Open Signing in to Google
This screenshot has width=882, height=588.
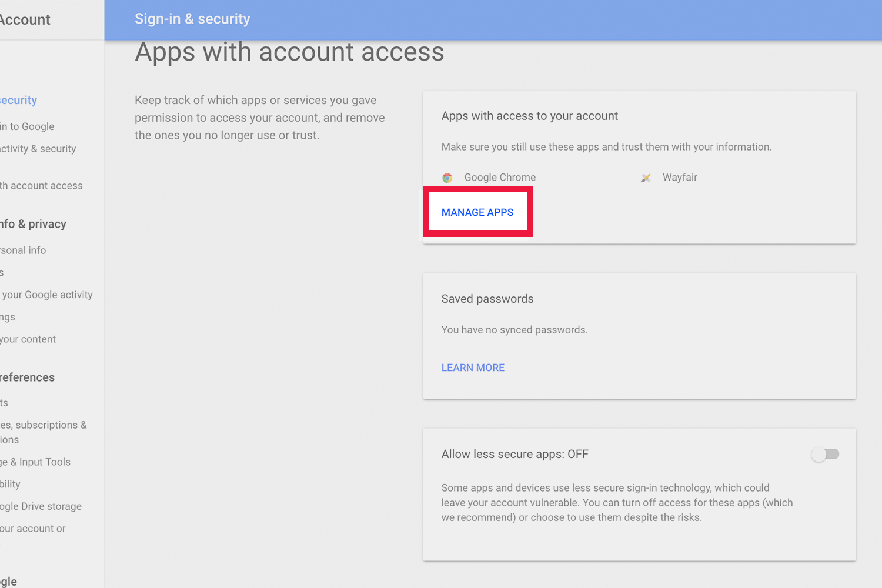pos(27,126)
